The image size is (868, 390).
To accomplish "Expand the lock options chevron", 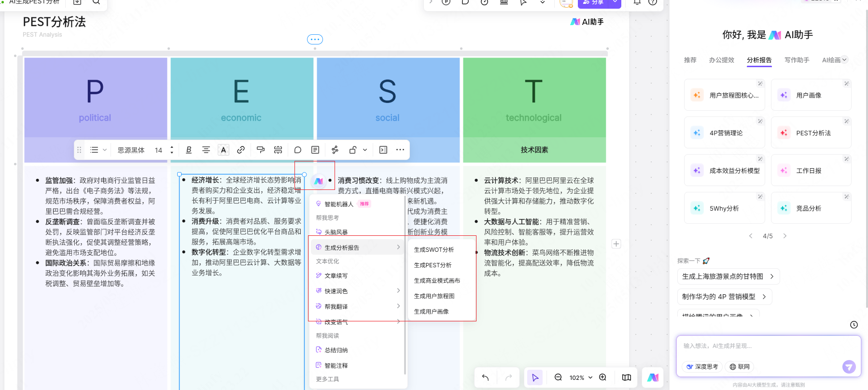I will [x=365, y=150].
